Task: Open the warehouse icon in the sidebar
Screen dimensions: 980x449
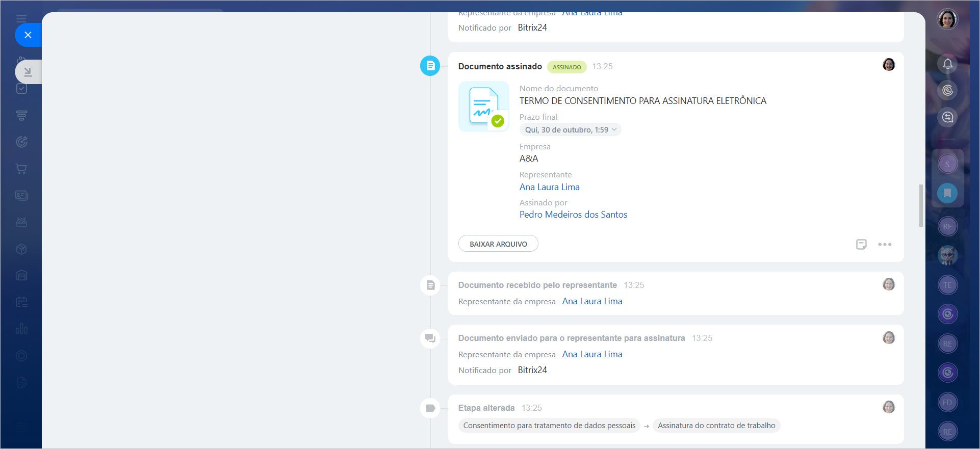Action: (21, 275)
